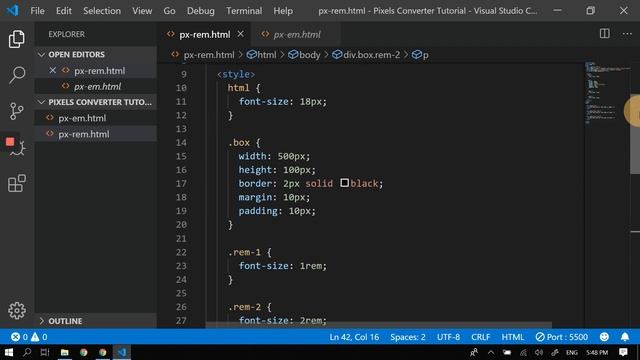Click line number 14 in the gutter
Image resolution: width=640 pixels, height=360 pixels.
181,142
